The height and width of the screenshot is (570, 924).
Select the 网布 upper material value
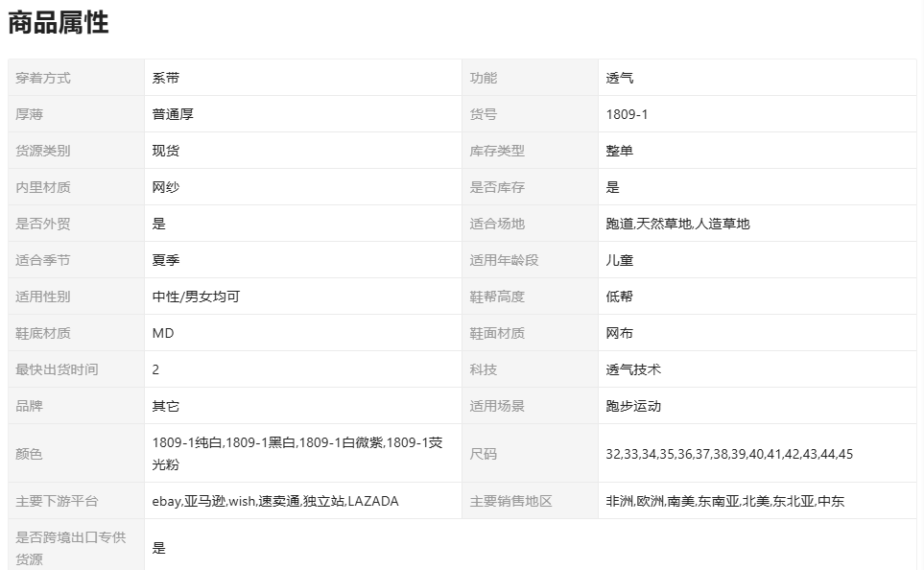(x=620, y=333)
